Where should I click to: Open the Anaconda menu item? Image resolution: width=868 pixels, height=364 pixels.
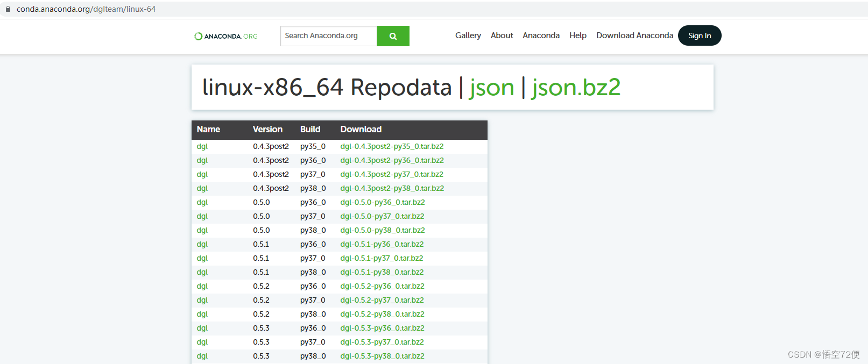541,35
